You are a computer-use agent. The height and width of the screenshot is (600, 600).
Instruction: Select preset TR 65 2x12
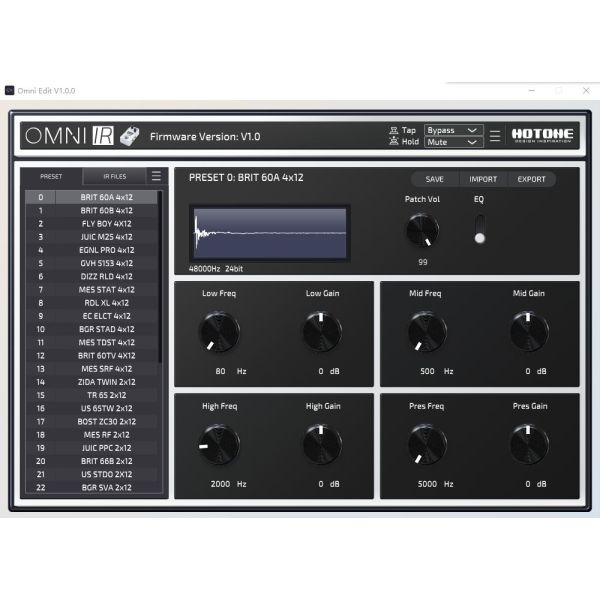[x=92, y=395]
